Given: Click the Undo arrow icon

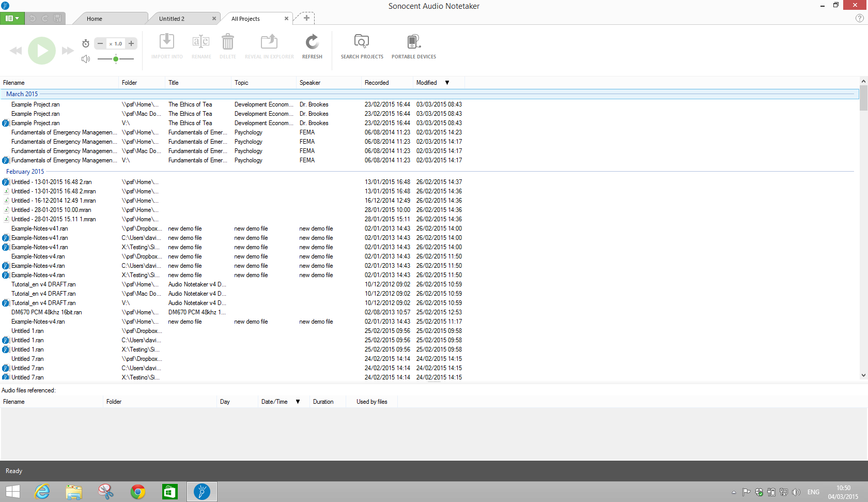Looking at the screenshot, I should coord(33,18).
